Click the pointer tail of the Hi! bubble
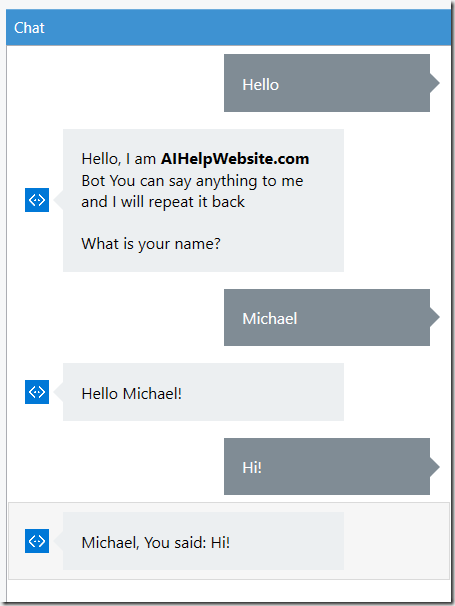This screenshot has height=606, width=455. 435,466
